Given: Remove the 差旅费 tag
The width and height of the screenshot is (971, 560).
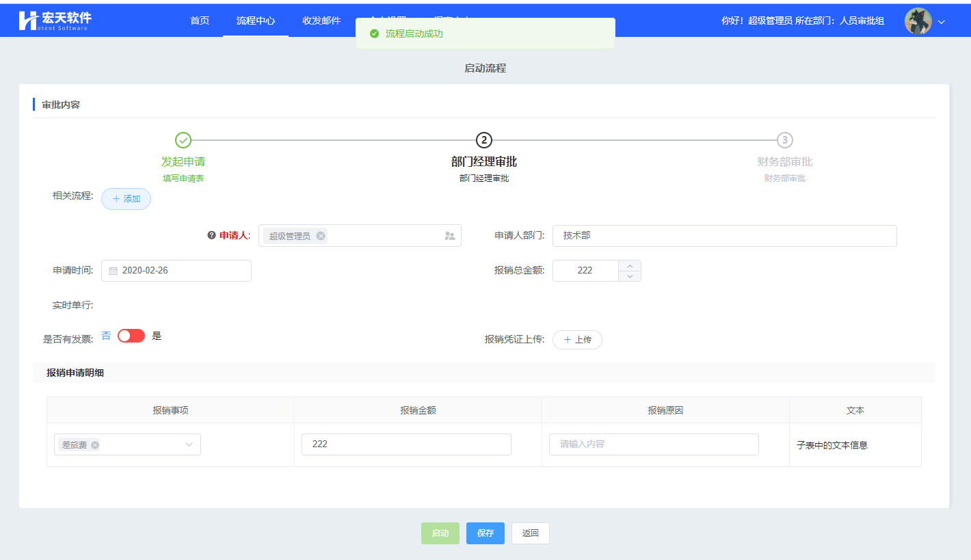Looking at the screenshot, I should [x=95, y=445].
